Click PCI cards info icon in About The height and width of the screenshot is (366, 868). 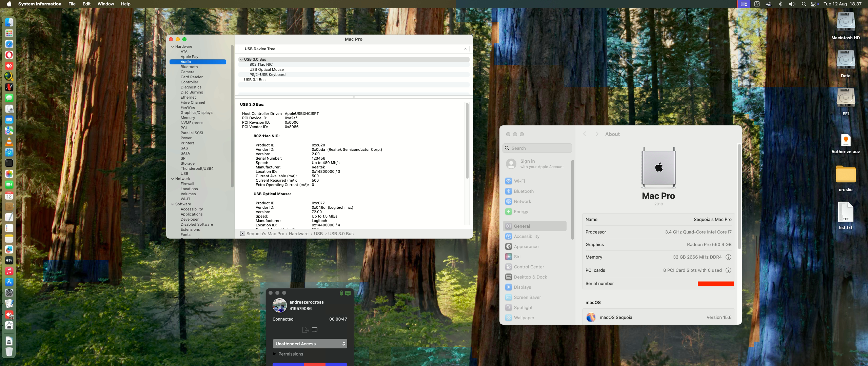pyautogui.click(x=728, y=270)
